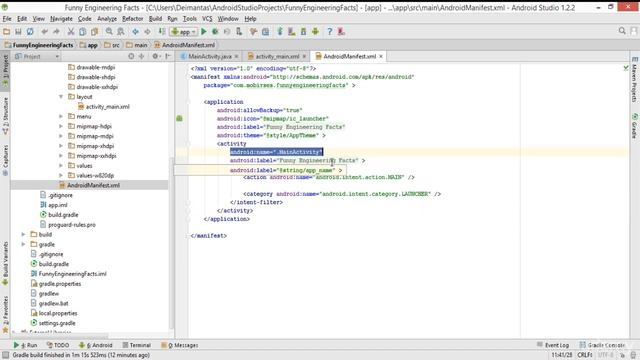Click Attach debugger to process icon
The height and width of the screenshot is (360, 640).
click(x=239, y=31)
